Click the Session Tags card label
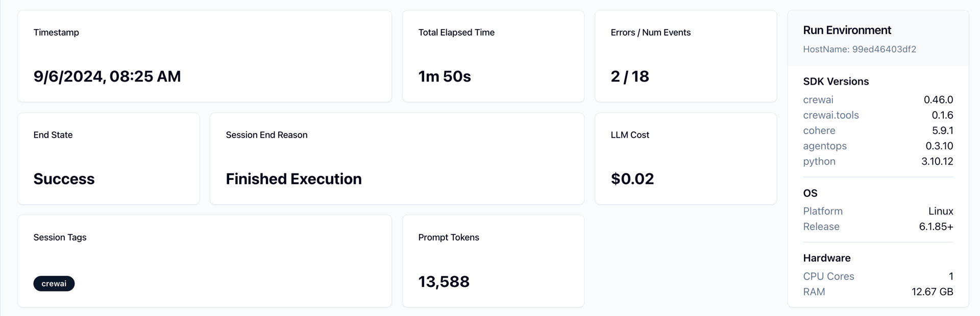The width and height of the screenshot is (980, 316). (x=60, y=237)
